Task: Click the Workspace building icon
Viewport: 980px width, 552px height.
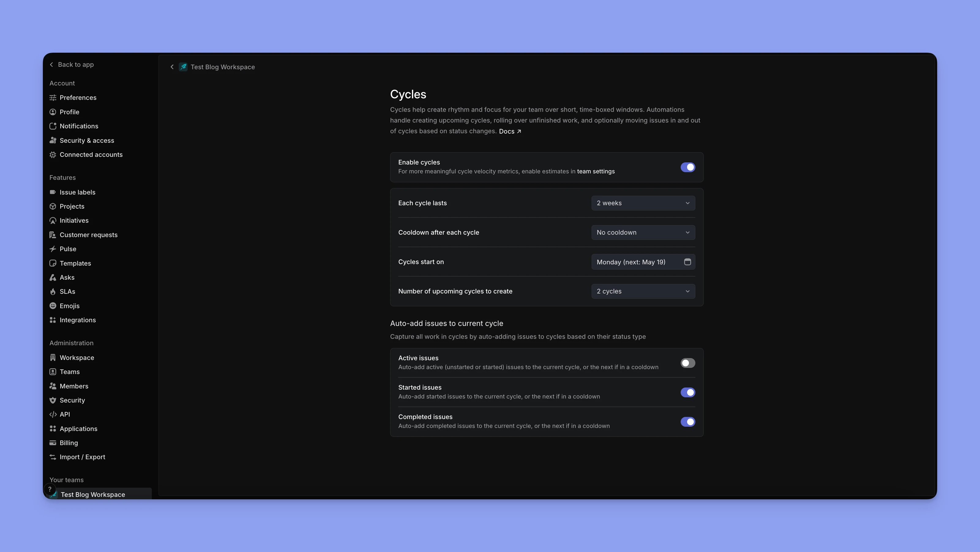Action: tap(53, 358)
